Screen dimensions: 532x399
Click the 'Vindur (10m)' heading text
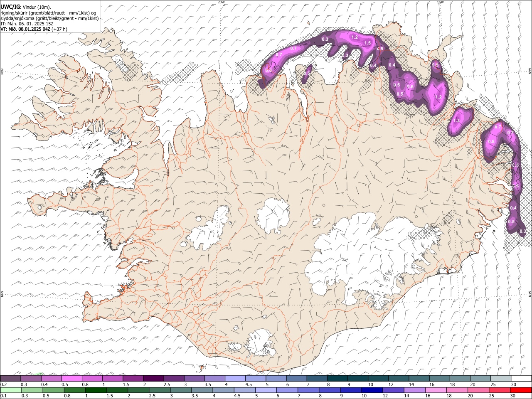coord(37,7)
